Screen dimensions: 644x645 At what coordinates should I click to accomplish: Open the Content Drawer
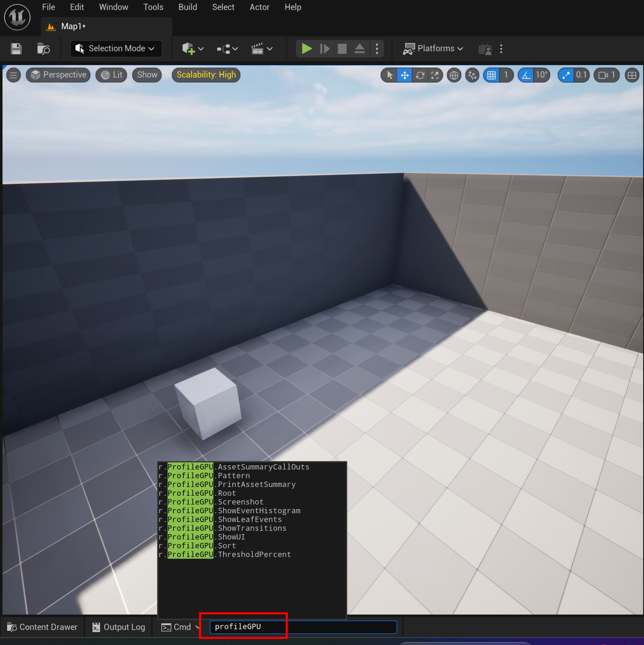coord(42,627)
